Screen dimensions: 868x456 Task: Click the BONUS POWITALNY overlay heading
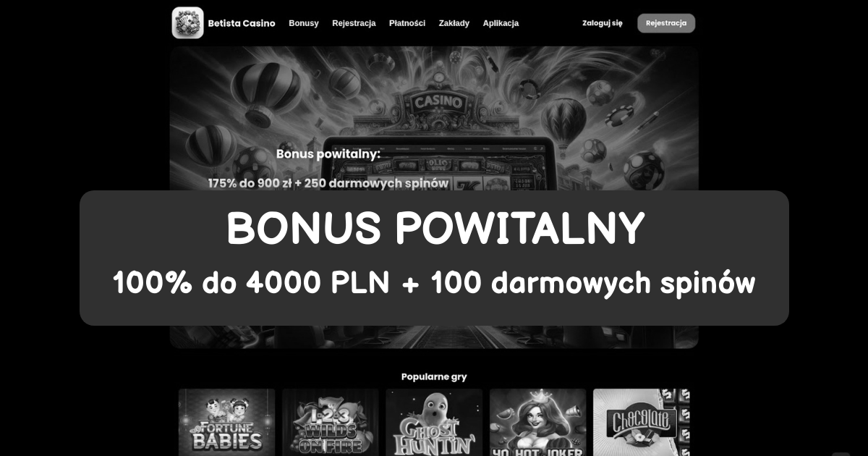435,229
